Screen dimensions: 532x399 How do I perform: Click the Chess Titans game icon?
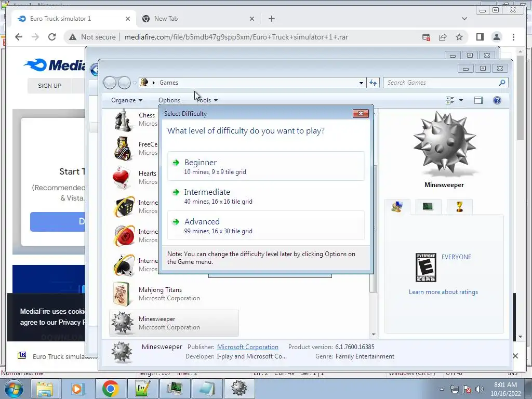point(123,120)
